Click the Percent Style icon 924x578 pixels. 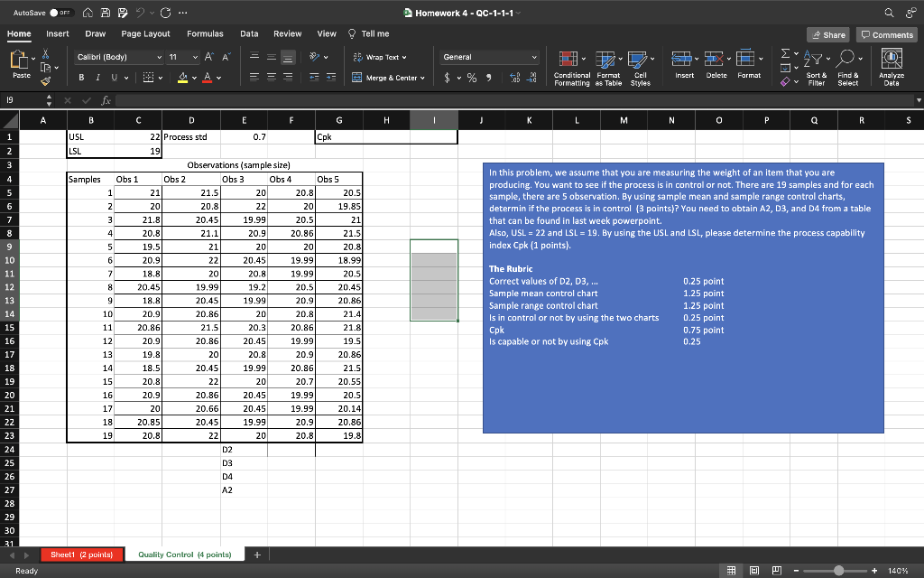pyautogui.click(x=470, y=78)
